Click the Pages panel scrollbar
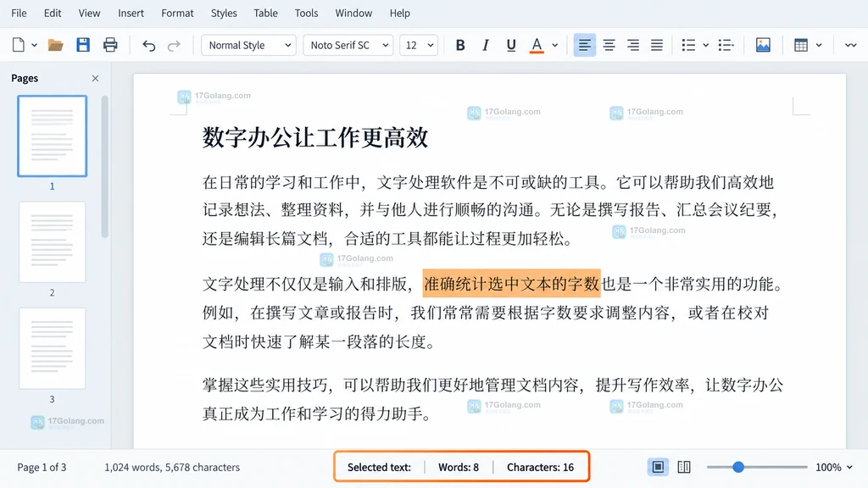 click(104, 167)
